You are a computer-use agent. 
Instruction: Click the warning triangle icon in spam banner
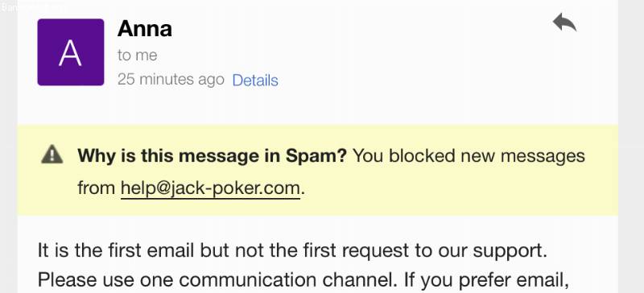(x=52, y=155)
